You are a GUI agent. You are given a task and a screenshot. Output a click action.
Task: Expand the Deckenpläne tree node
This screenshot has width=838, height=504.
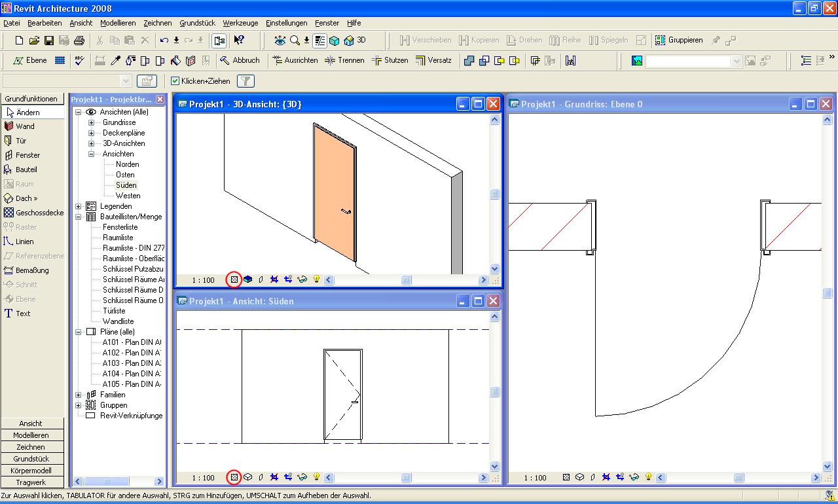[x=92, y=133]
